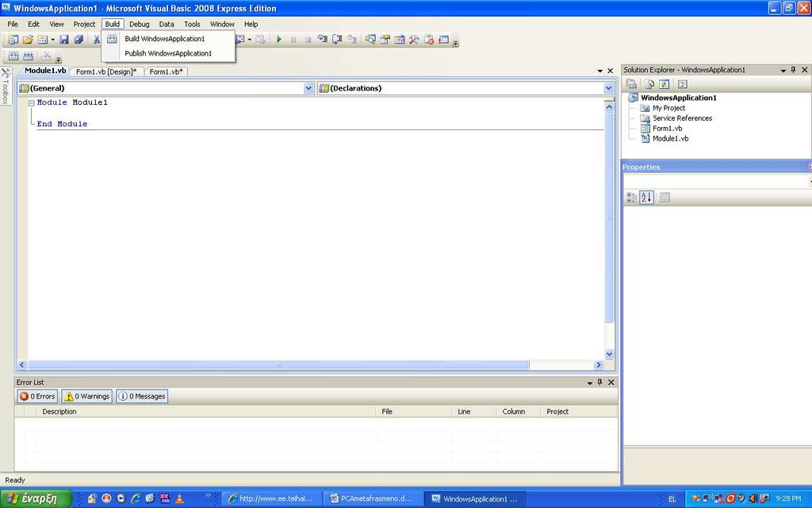Click the New Project toolbar icon
812x508 pixels.
tap(13, 40)
